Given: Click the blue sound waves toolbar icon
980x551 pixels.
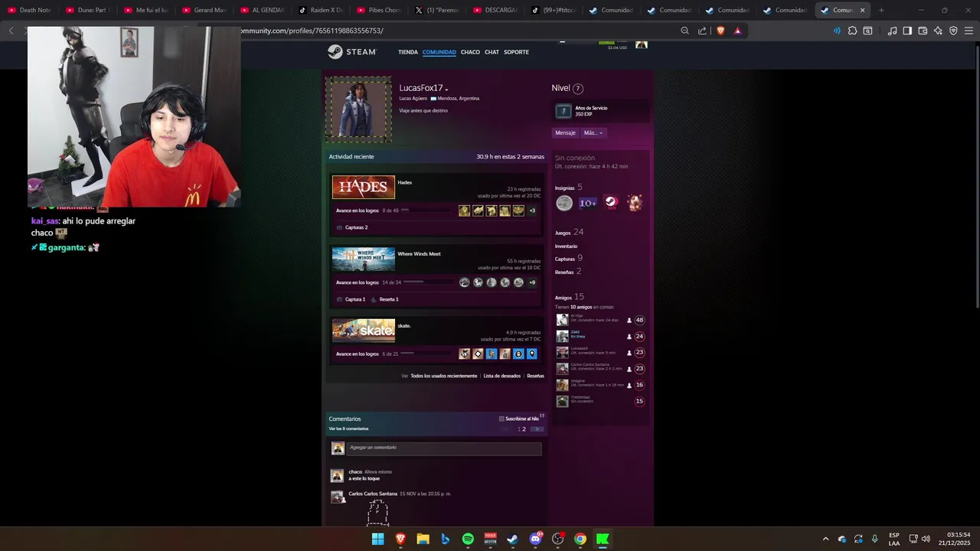Looking at the screenshot, I should pos(836,31).
